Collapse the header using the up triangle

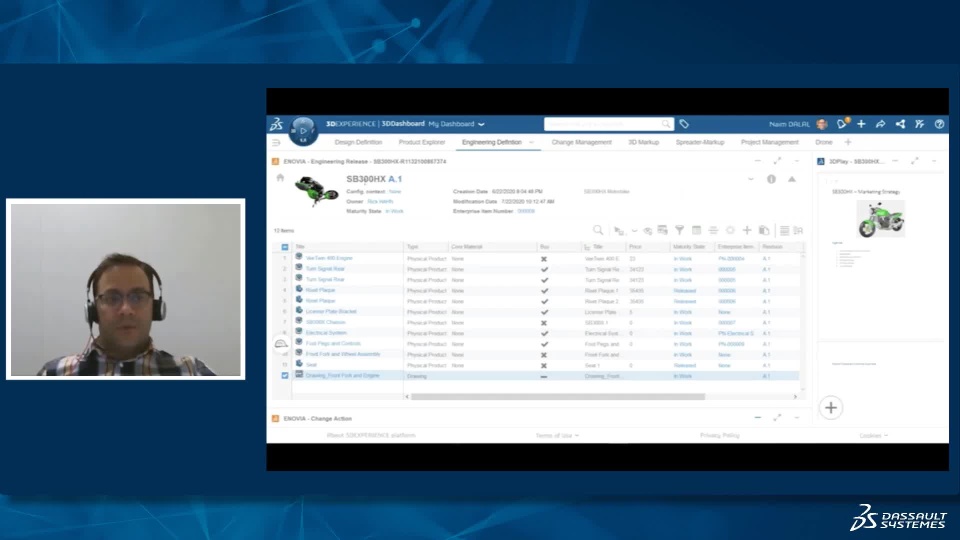tap(792, 179)
